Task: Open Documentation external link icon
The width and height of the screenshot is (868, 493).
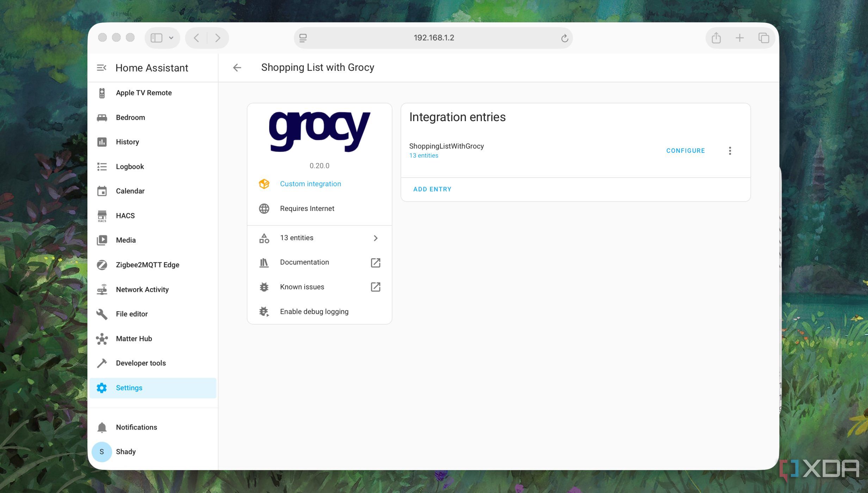Action: click(x=376, y=262)
